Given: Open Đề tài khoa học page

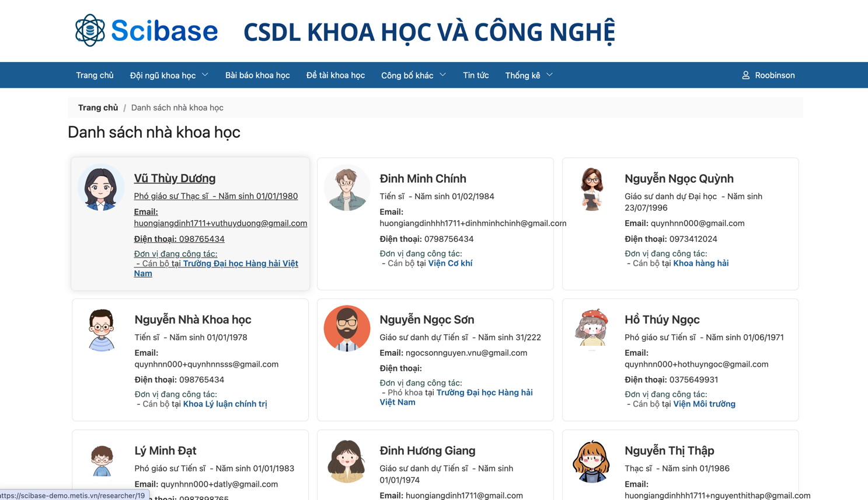Looking at the screenshot, I should click(x=336, y=75).
